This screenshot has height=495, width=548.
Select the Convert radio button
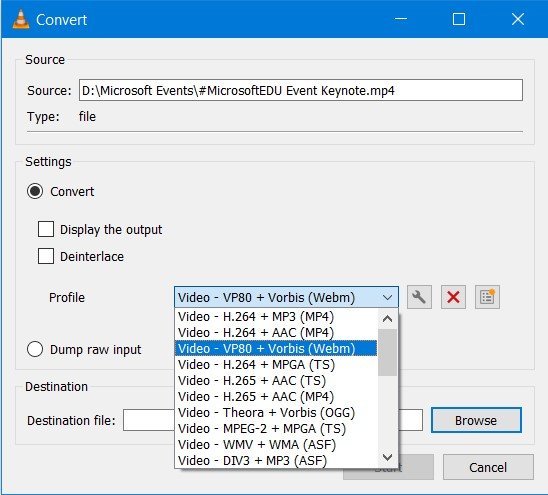(35, 191)
